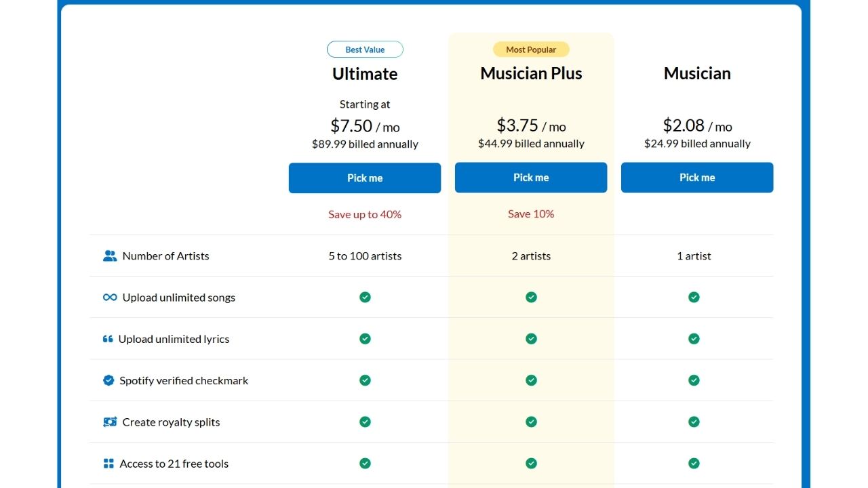Viewport: 868px width, 488px height.
Task: Click the Ultimate checkmark for 21 free tools
Action: pyautogui.click(x=365, y=464)
